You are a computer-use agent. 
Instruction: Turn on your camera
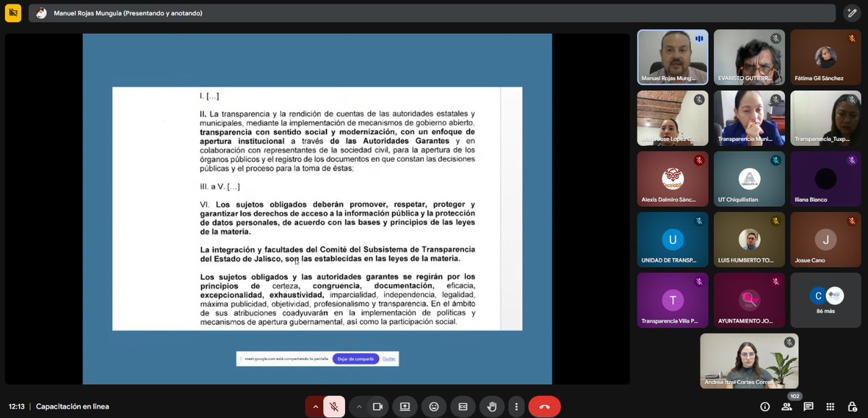click(x=378, y=406)
